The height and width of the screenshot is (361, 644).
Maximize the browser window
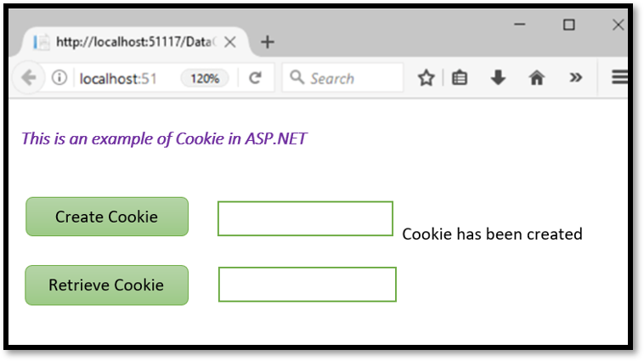coord(568,25)
